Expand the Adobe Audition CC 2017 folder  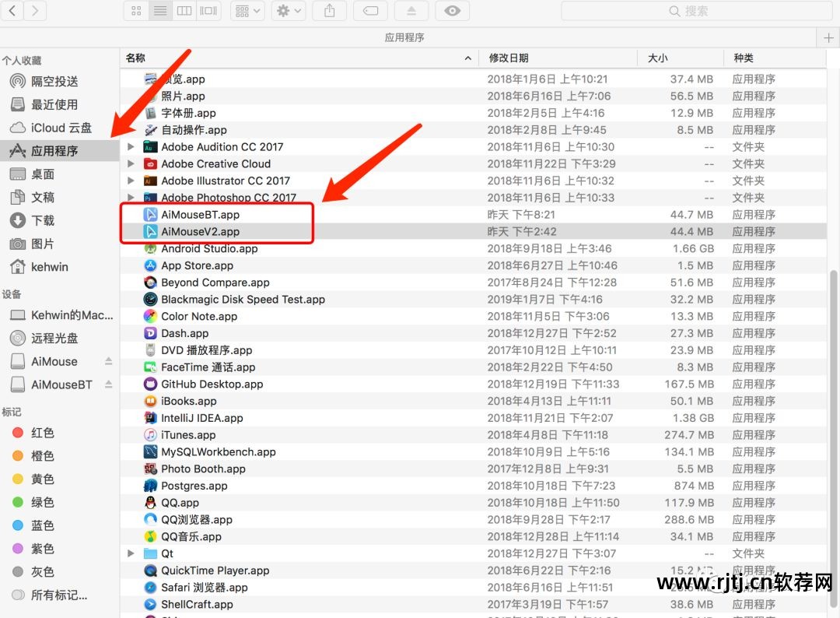(131, 146)
